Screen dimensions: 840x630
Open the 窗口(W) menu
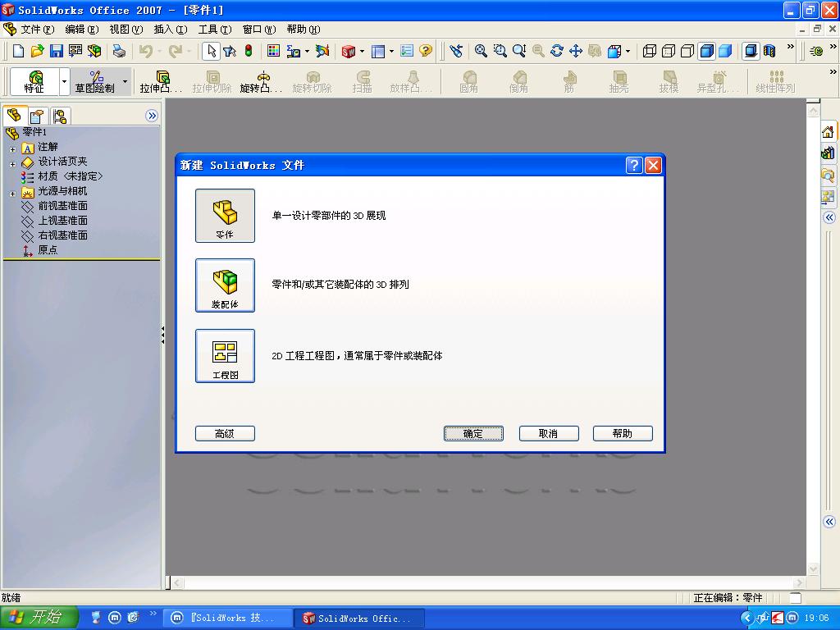point(259,30)
